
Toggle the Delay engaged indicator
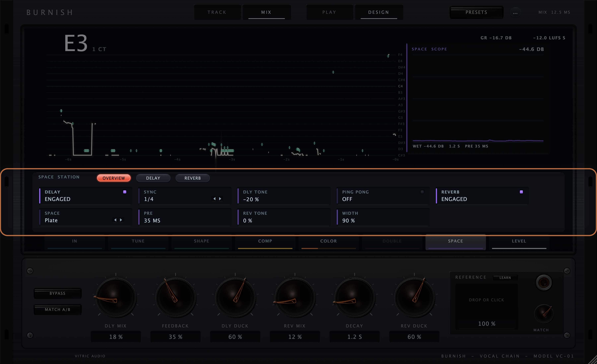125,192
